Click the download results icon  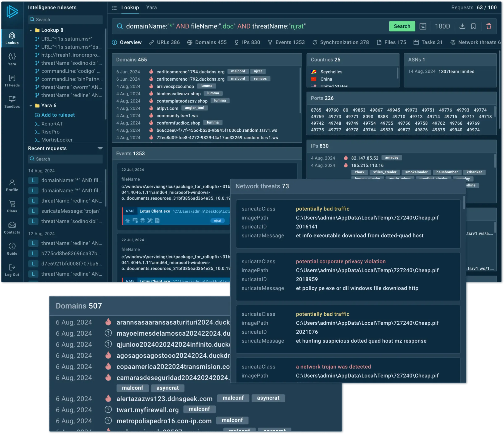tap(462, 26)
